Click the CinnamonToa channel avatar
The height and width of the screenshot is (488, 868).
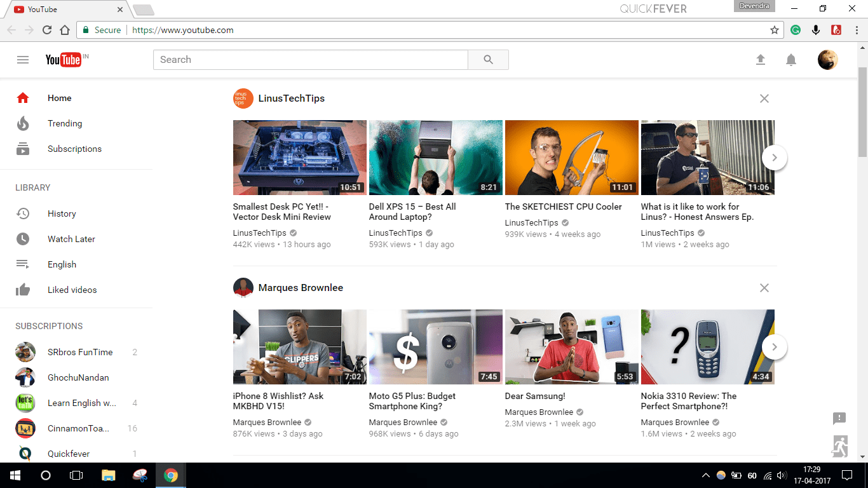coord(25,428)
